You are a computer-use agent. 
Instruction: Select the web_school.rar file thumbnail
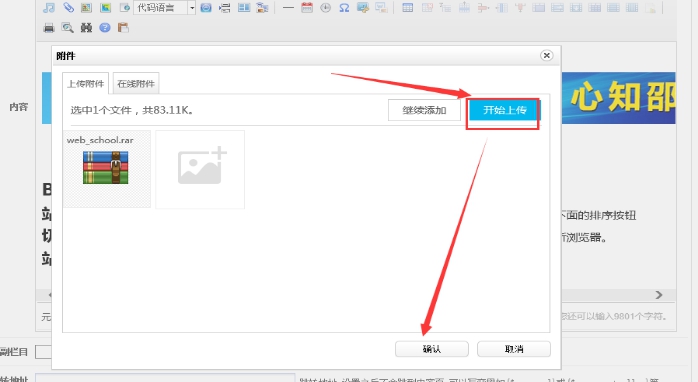pyautogui.click(x=107, y=169)
